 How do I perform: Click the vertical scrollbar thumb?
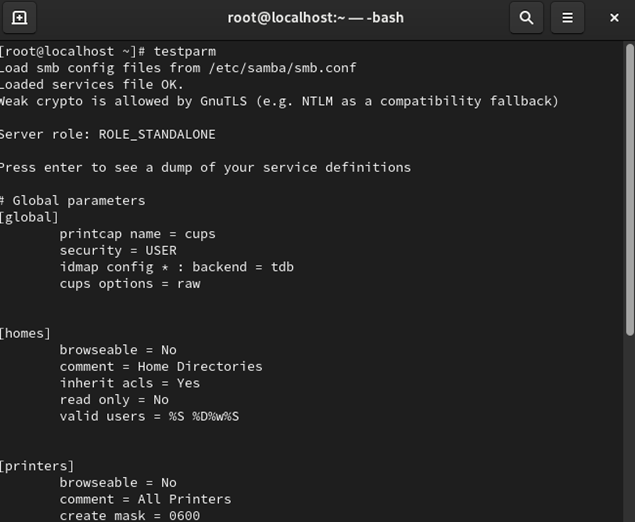pyautogui.click(x=629, y=190)
